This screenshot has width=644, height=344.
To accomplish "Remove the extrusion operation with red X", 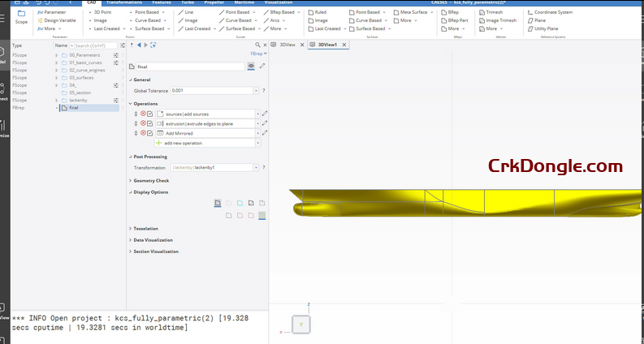I will click(143, 123).
